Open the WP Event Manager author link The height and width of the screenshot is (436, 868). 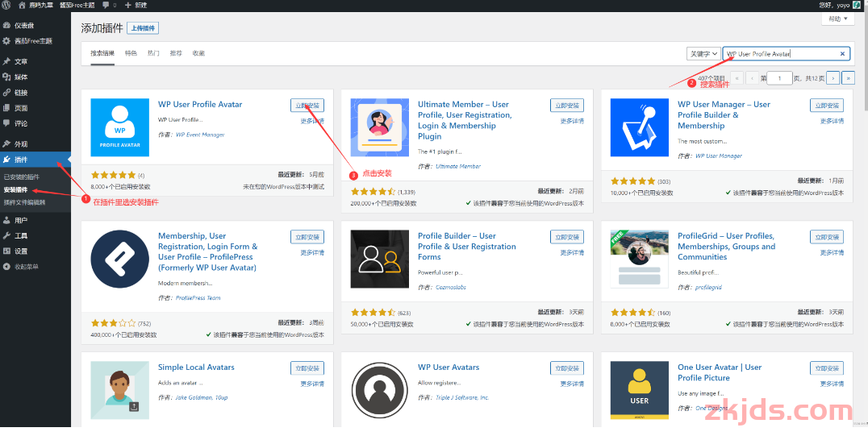coord(200,135)
